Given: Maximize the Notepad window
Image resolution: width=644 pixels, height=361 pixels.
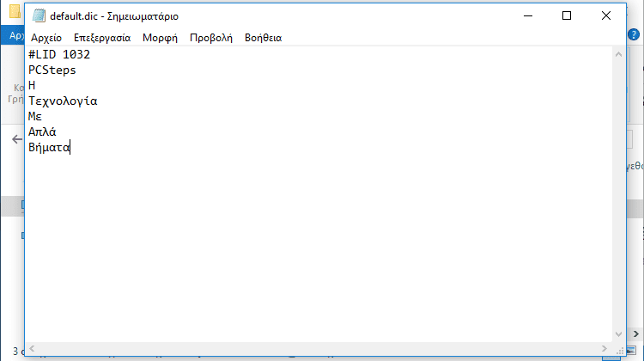Looking at the screenshot, I should (567, 15).
